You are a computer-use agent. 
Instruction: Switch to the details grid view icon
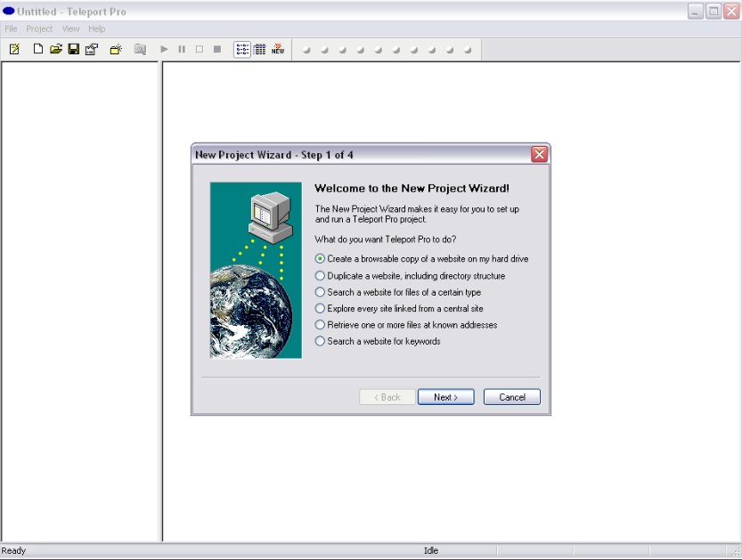tap(260, 49)
